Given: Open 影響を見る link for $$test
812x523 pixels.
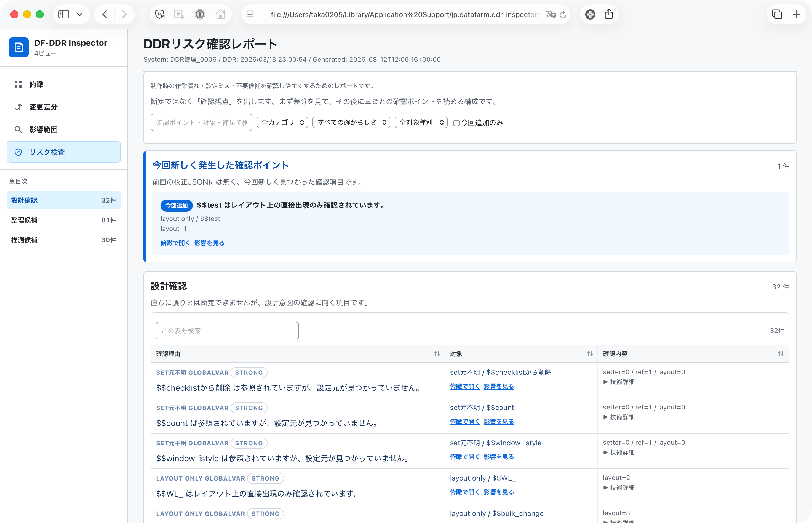Looking at the screenshot, I should pyautogui.click(x=209, y=243).
